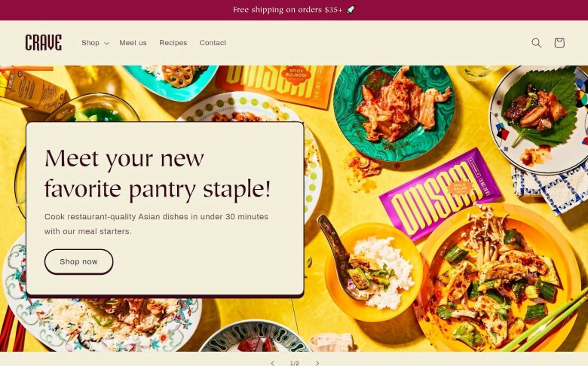Viewport: 588px width, 366px height.
Task: Click the yellow bowl of white rice
Action: pos(373,273)
